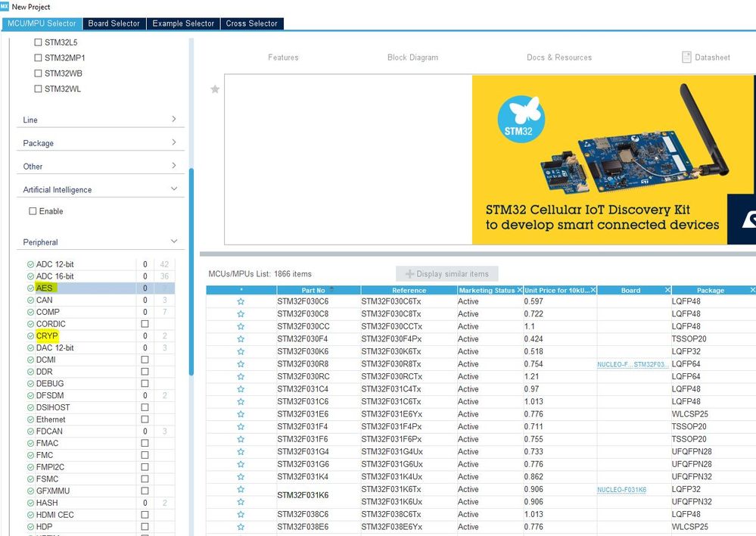Check the STM32WB series checkbox

38,74
